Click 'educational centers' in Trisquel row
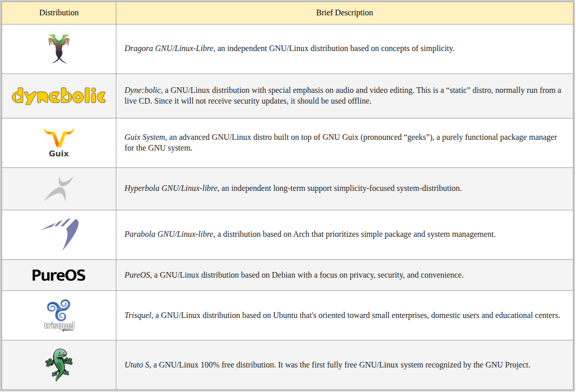This screenshot has width=576, height=392. pos(528,315)
